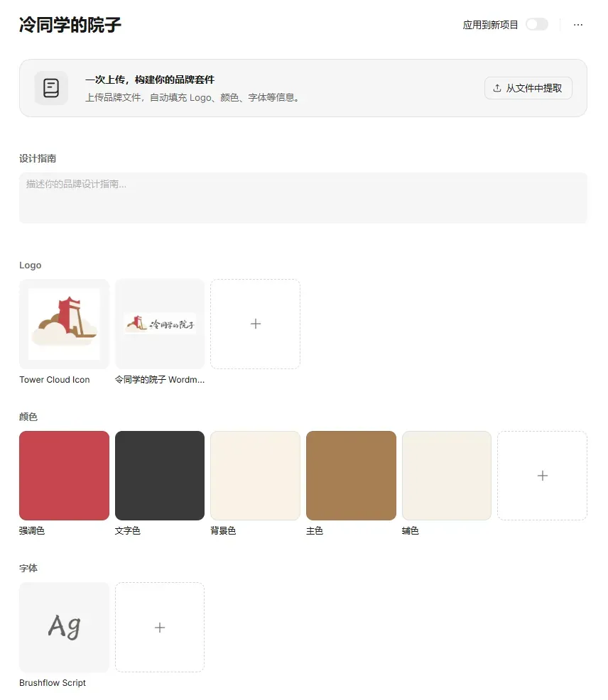Click the 从文件中提取 button
Screen dimensions: 608x700
[x=528, y=88]
